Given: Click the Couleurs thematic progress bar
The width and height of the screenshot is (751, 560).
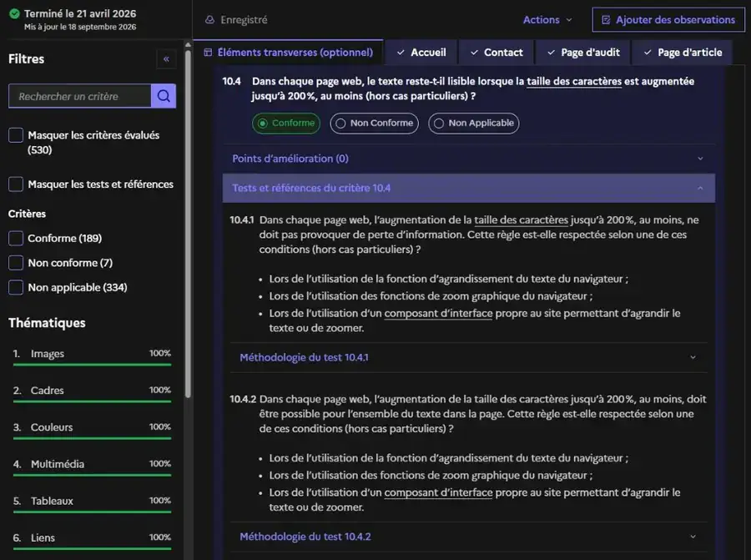Looking at the screenshot, I should [92, 438].
